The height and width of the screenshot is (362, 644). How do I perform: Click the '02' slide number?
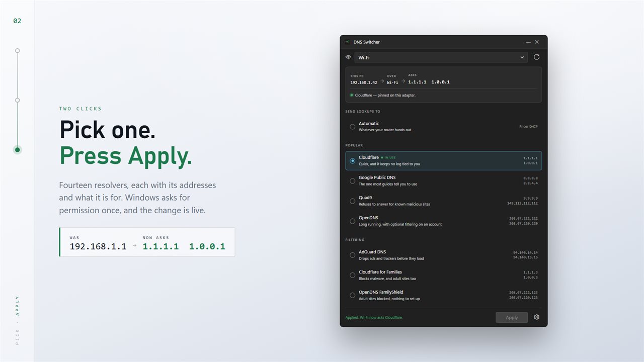tap(17, 21)
